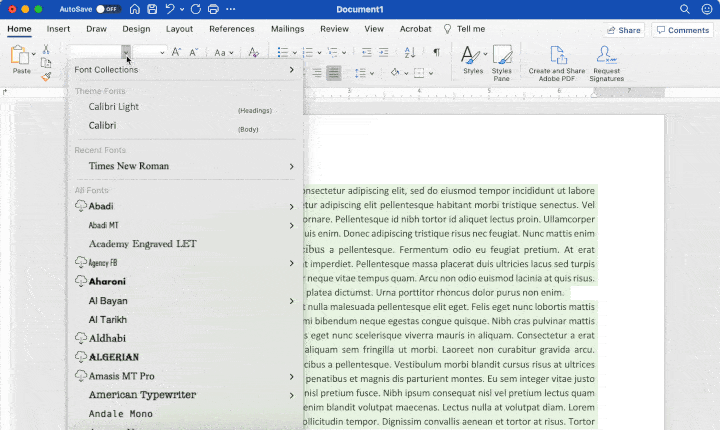Image resolution: width=720 pixels, height=430 pixels.
Task: Open the Change Case Aa dropdown
Action: click(224, 53)
